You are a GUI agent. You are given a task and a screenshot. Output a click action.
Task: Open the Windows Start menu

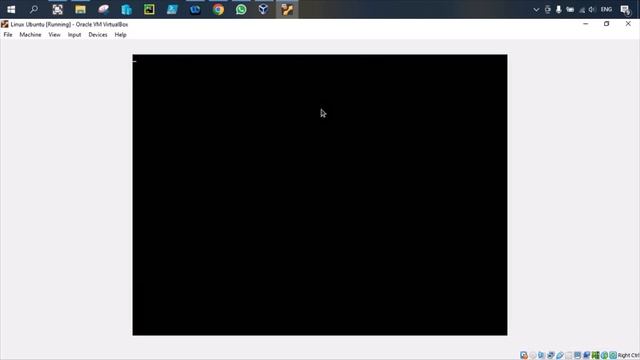pyautogui.click(x=11, y=9)
